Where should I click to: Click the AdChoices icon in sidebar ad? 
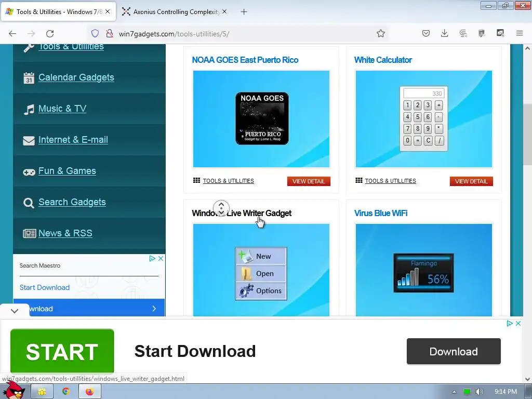(152, 259)
